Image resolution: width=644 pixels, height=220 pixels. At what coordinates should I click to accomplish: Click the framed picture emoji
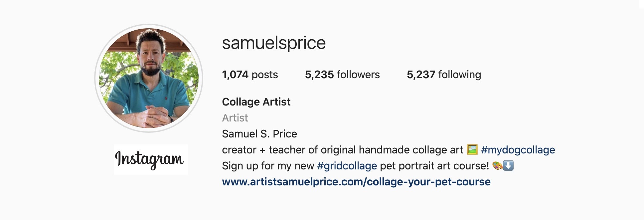click(472, 149)
